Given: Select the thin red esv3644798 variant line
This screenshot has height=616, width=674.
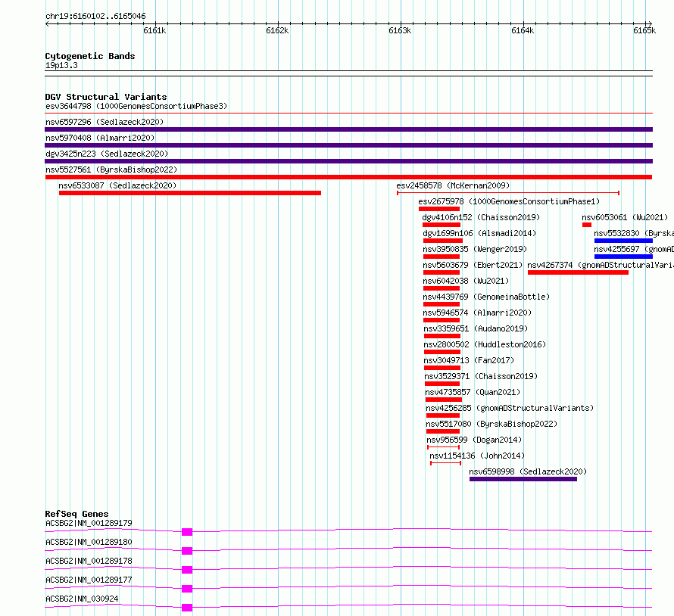Looking at the screenshot, I should pyautogui.click(x=348, y=114).
